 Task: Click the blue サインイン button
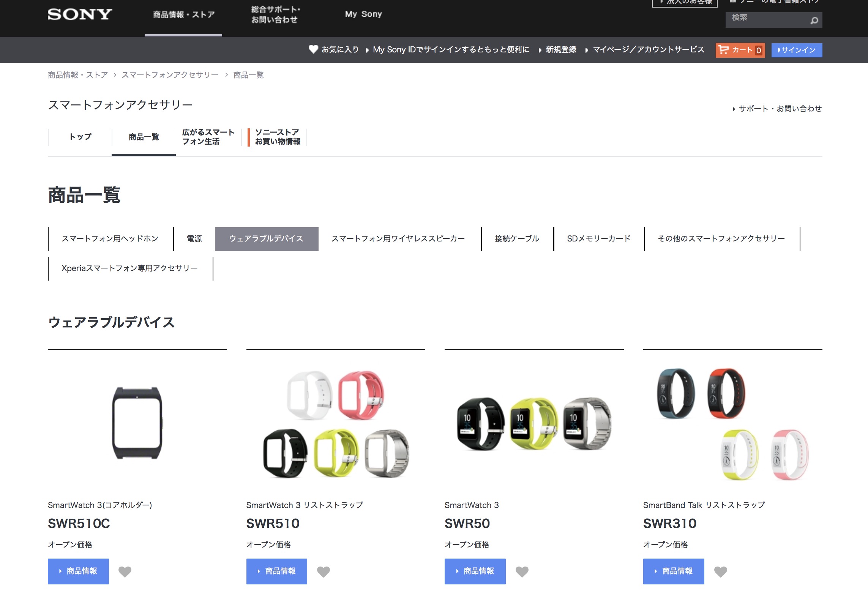pyautogui.click(x=797, y=50)
